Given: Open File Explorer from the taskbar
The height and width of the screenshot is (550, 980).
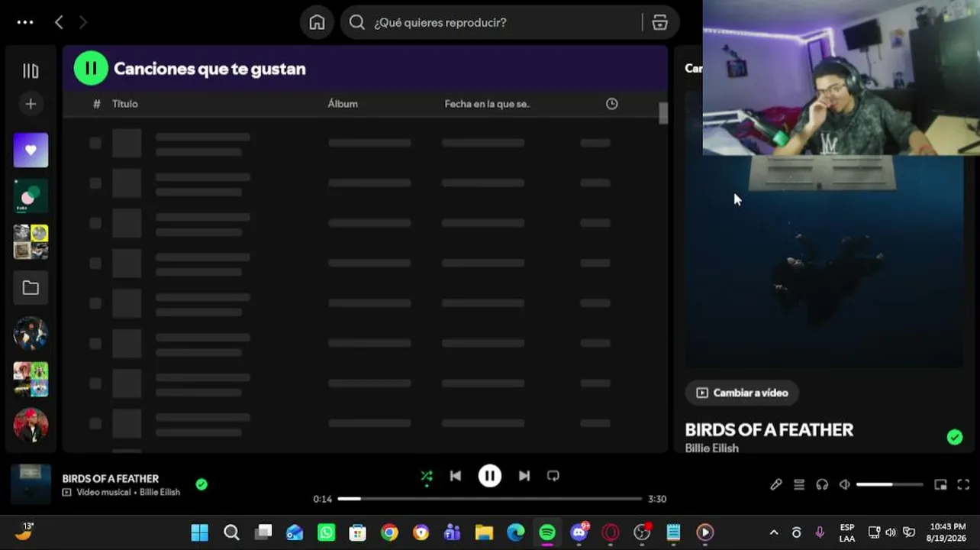Looking at the screenshot, I should (x=484, y=532).
